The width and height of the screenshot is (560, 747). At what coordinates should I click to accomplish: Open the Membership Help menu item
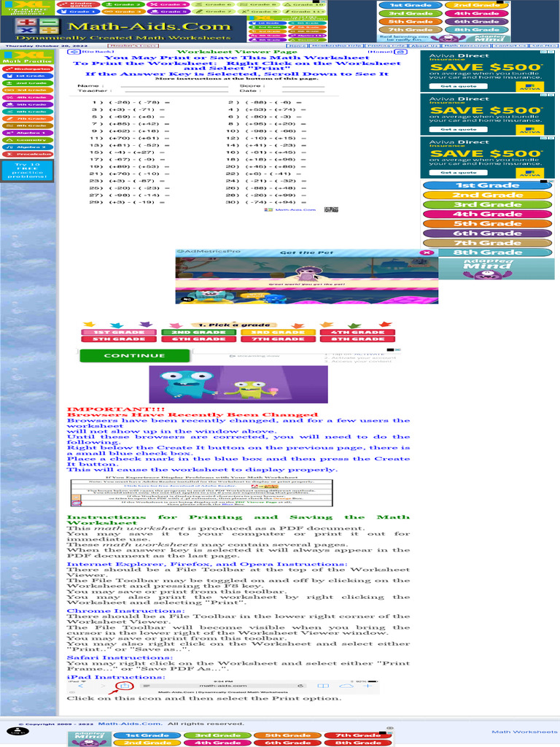click(337, 46)
